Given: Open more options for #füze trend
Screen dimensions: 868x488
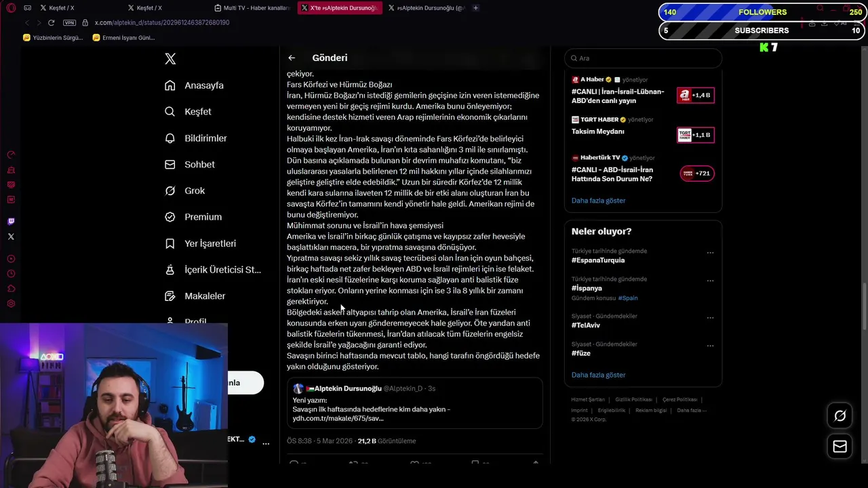Looking at the screenshot, I should point(710,346).
